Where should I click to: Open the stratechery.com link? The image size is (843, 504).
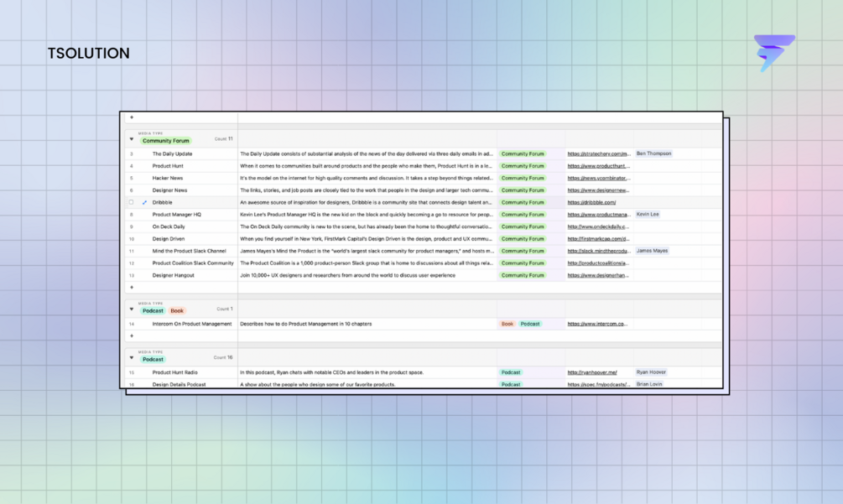pos(598,153)
